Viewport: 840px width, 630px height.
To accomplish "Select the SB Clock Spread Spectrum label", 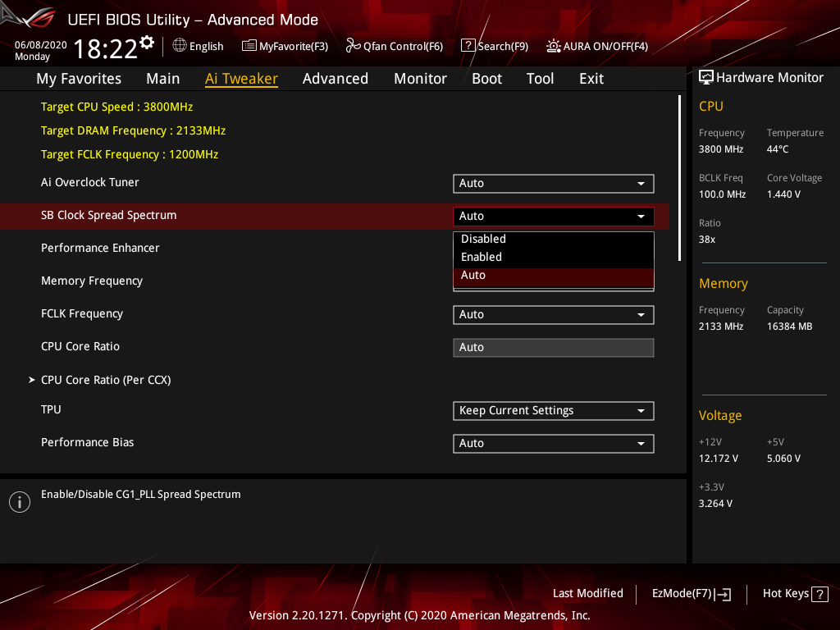I will coord(109,216).
